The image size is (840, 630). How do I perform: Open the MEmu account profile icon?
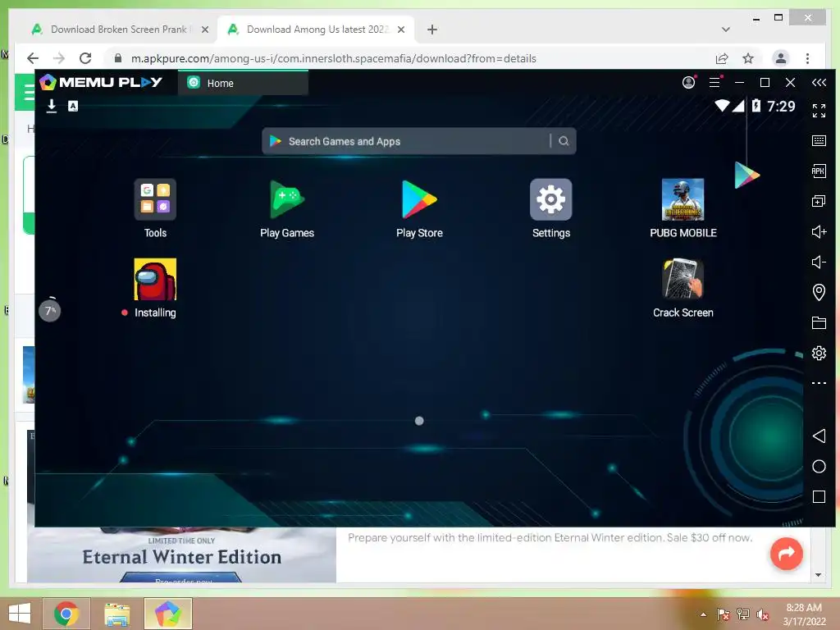point(689,83)
